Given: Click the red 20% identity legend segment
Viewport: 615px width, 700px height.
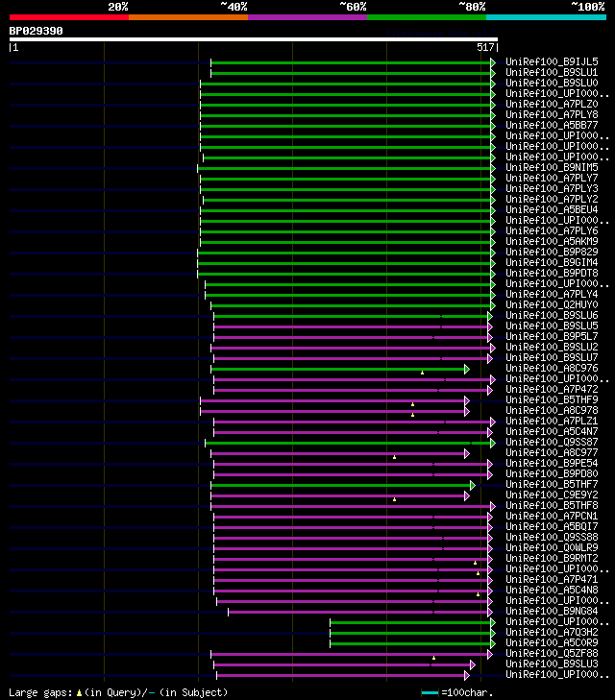Looking at the screenshot, I should point(69,17).
